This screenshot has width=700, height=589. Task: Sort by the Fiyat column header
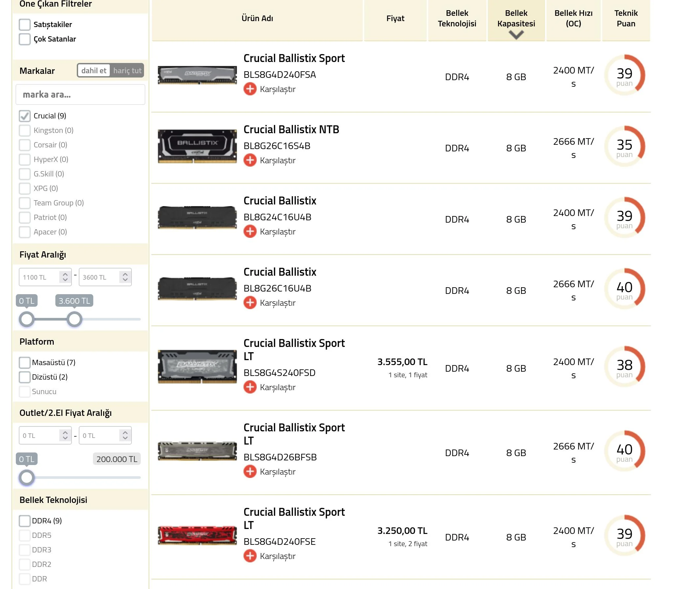click(395, 18)
